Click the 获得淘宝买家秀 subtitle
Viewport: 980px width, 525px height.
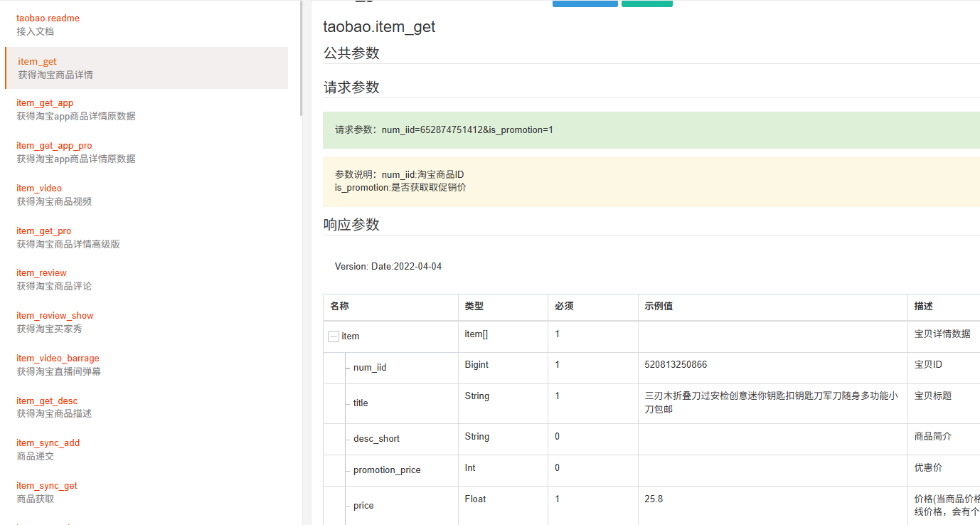[x=50, y=329]
